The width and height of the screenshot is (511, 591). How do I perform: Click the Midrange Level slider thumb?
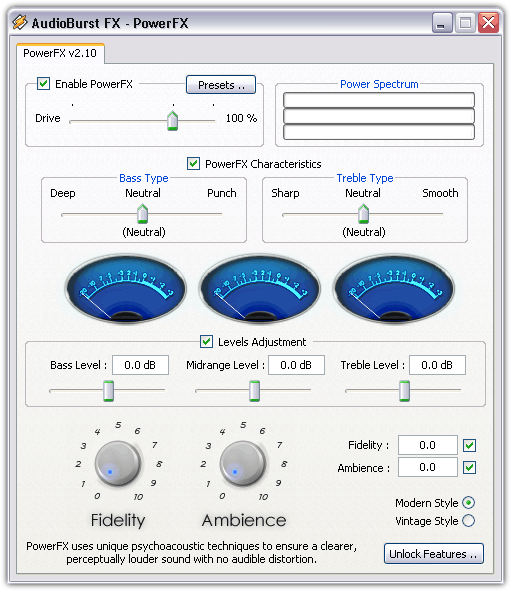tap(254, 391)
